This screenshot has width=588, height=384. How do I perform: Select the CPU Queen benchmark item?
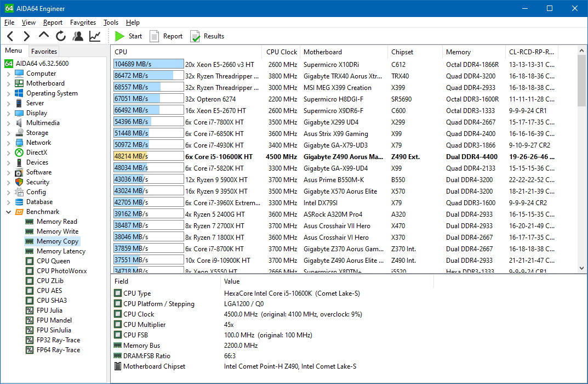point(53,261)
